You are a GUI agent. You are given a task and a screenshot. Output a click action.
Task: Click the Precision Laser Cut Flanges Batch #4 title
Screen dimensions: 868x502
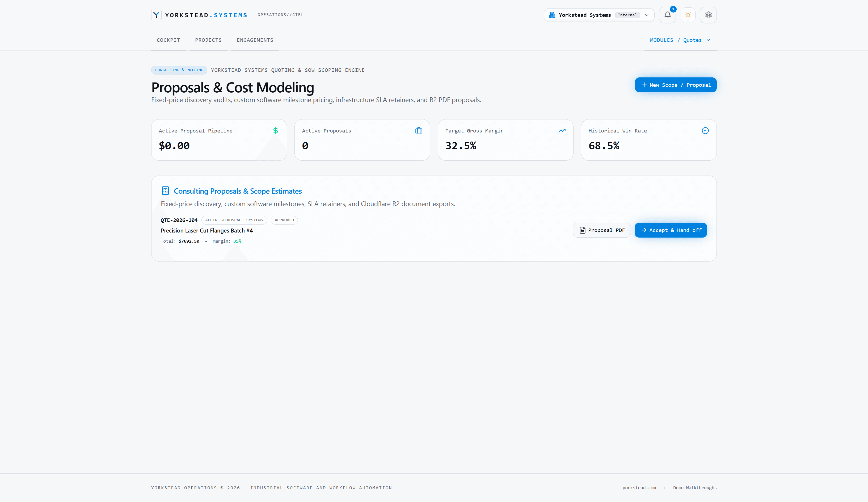[x=207, y=230]
